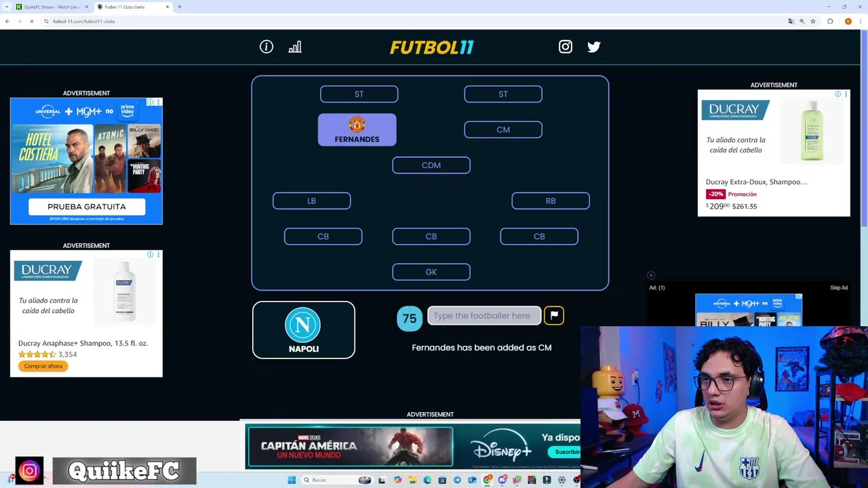868x488 pixels.
Task: Select the empty CM slot
Action: [503, 129]
